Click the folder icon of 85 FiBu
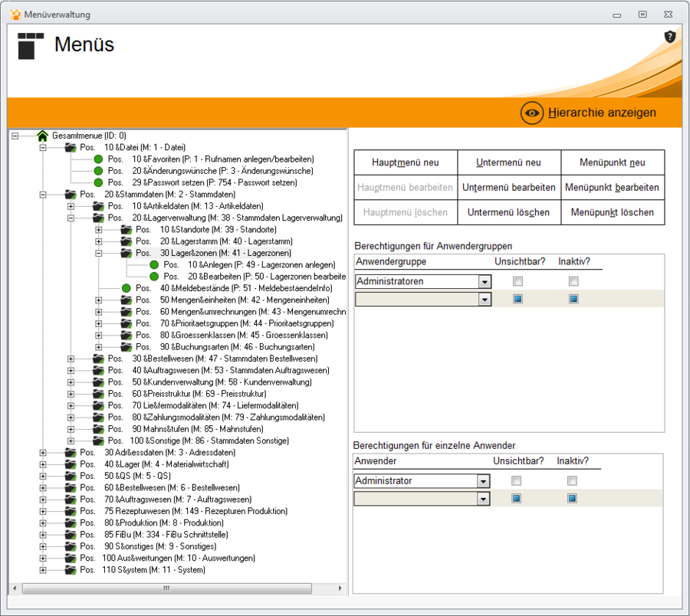This screenshot has height=616, width=690. 71,535
